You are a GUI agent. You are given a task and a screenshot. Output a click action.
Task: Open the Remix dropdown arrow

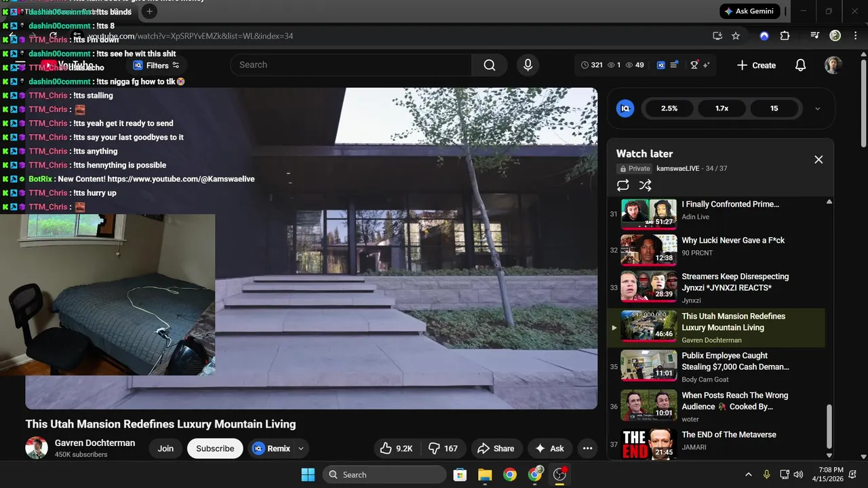pos(301,448)
